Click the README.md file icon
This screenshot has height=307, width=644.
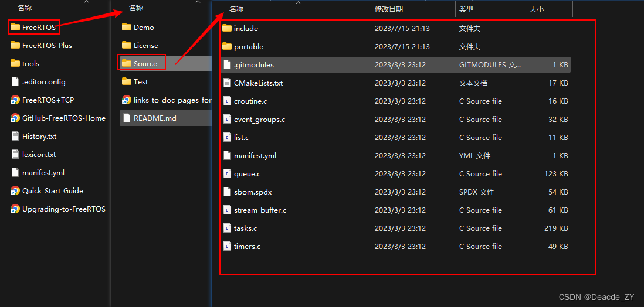[x=127, y=118]
